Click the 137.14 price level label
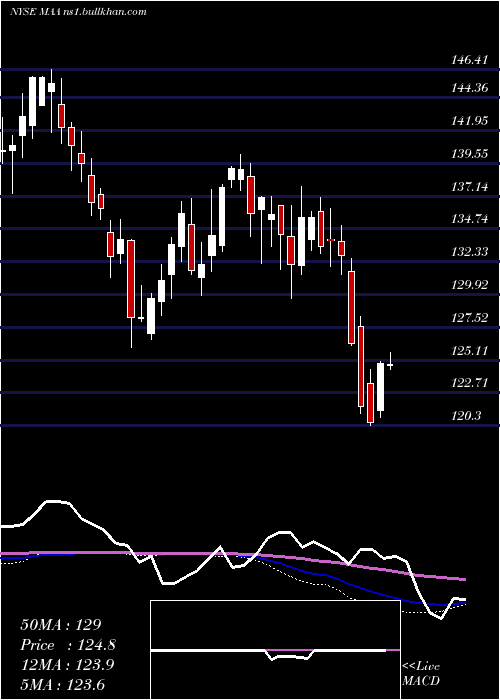The height and width of the screenshot is (700, 500). click(x=470, y=187)
